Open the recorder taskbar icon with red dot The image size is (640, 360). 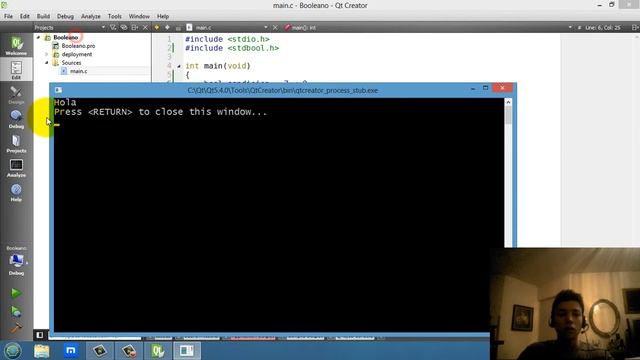129,351
